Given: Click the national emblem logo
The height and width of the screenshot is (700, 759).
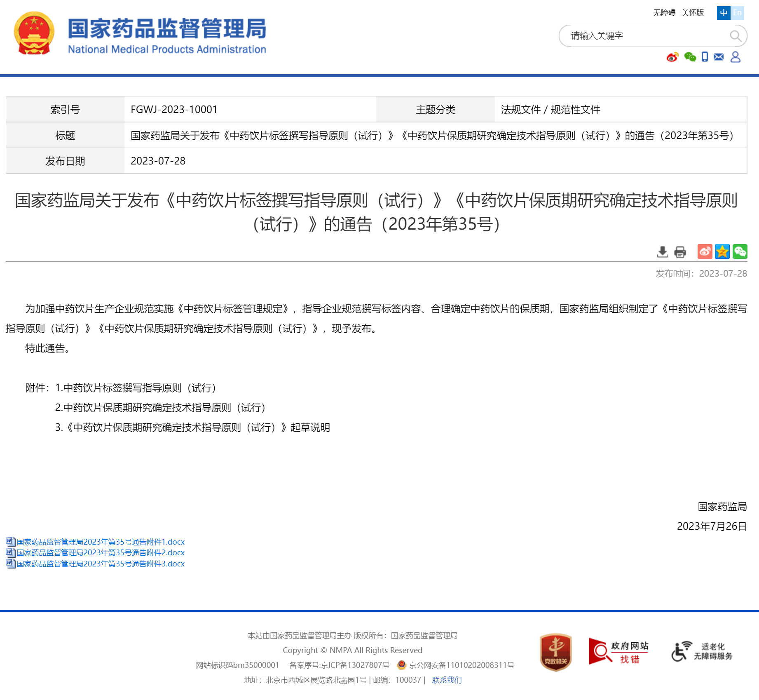Looking at the screenshot, I should coord(34,33).
